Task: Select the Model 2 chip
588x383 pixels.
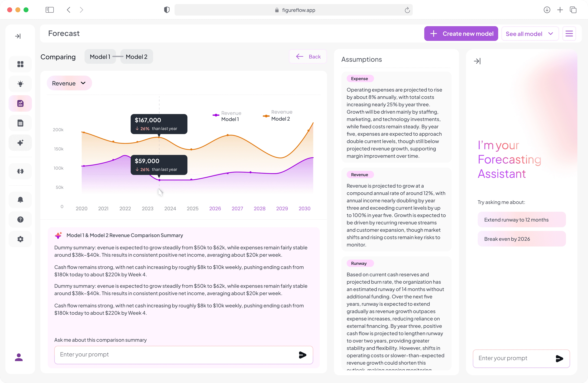Action: tap(137, 57)
